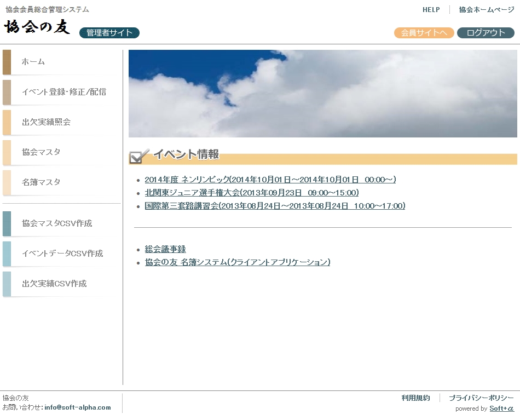Open ホーム in the sidebar
The width and height of the screenshot is (520, 420).
[33, 62]
